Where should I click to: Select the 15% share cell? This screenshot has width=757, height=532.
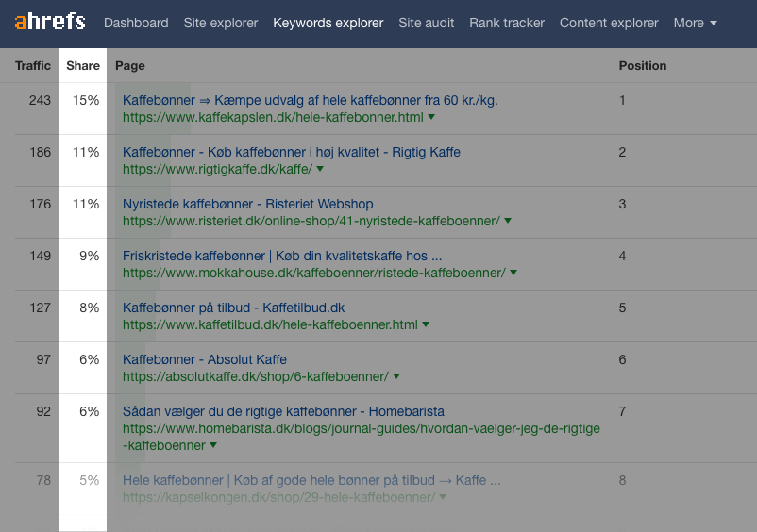click(86, 100)
